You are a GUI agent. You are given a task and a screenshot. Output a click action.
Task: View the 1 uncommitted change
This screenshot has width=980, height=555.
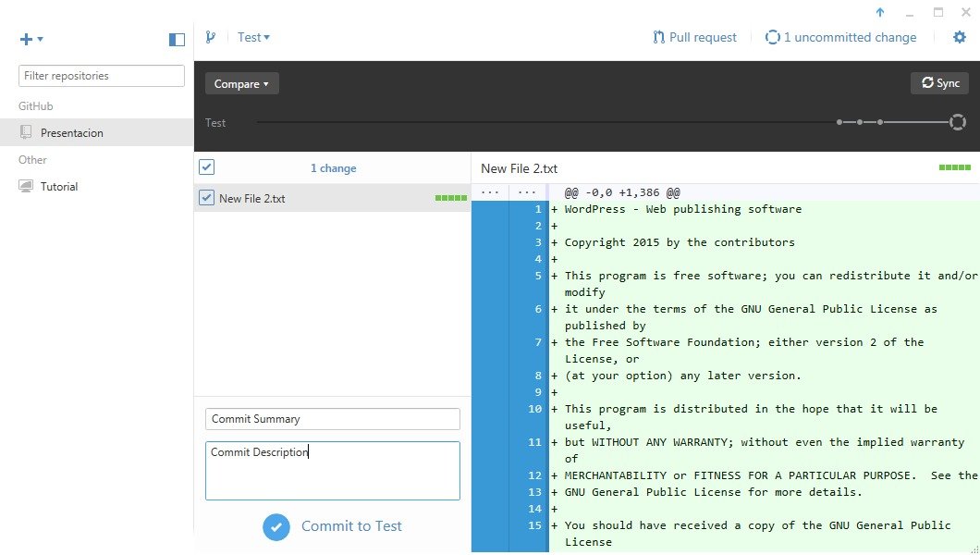pos(840,38)
